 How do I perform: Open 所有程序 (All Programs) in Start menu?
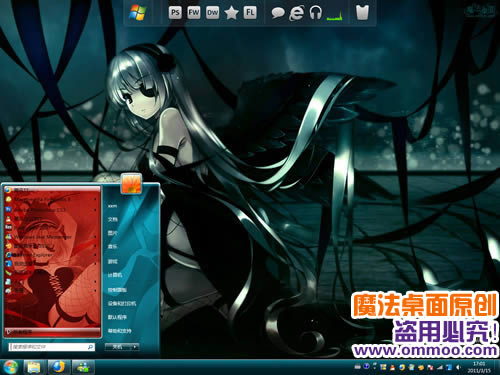click(x=52, y=332)
